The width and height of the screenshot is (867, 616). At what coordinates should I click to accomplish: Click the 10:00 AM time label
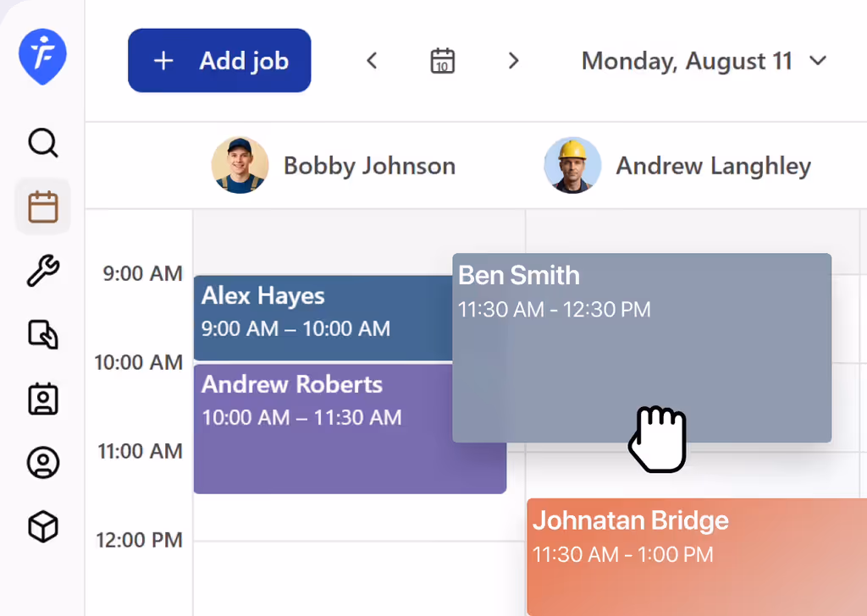(x=138, y=362)
